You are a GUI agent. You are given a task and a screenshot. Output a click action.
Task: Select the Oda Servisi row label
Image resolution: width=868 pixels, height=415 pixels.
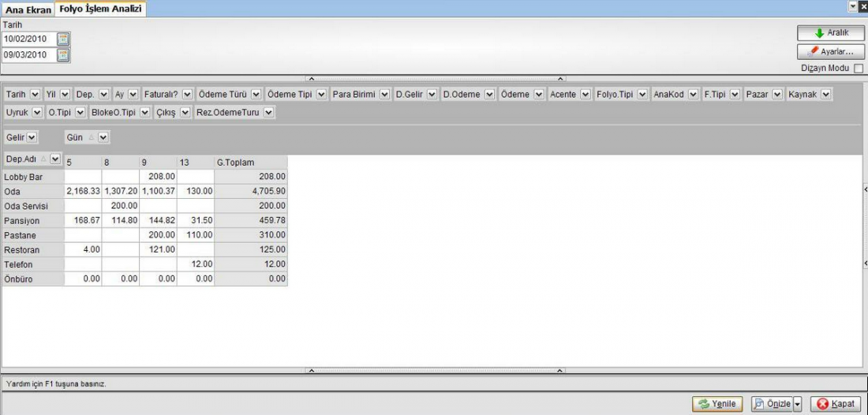pyautogui.click(x=32, y=206)
